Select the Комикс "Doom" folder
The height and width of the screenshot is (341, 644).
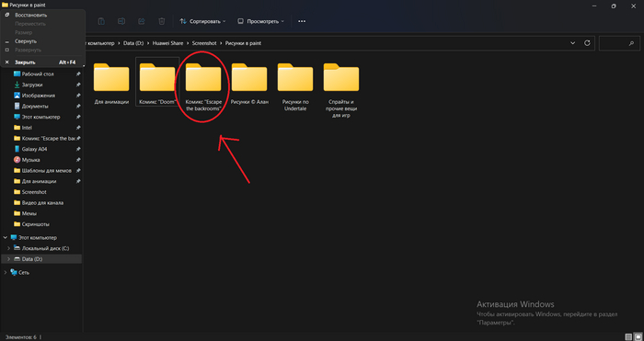point(157,81)
